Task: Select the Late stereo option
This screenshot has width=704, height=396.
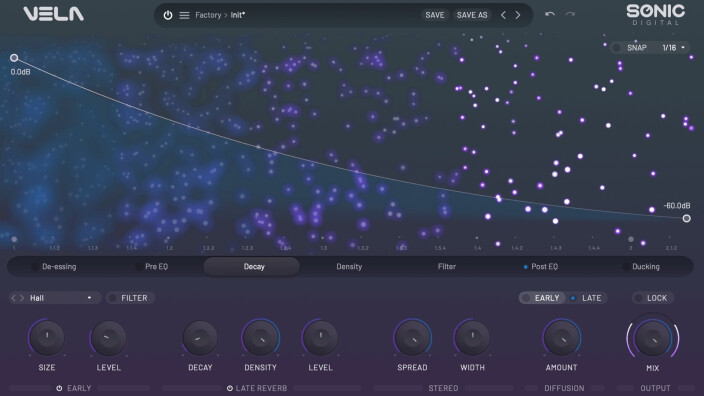Action: 586,298
